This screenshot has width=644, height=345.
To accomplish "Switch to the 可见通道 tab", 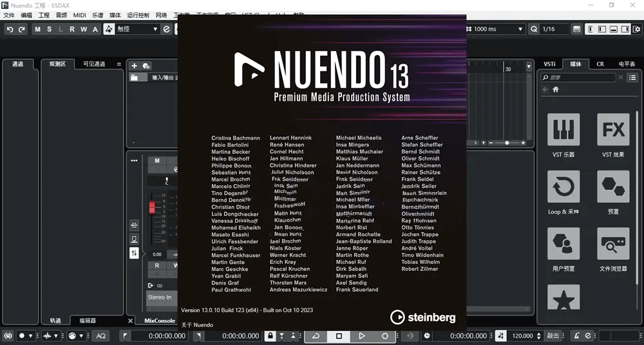I will click(x=94, y=64).
